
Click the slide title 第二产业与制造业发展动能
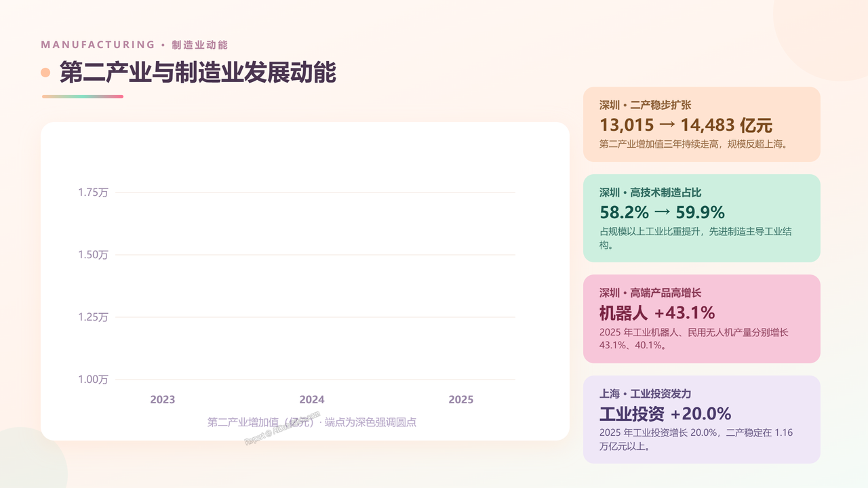pos(198,73)
